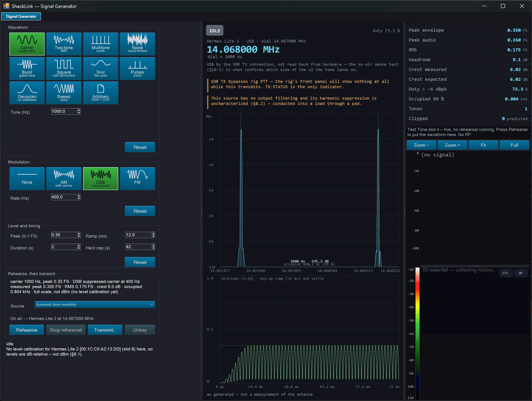This screenshot has width=532, height=401.
Task: Reset the Level and timing settings
Action: 140,262
